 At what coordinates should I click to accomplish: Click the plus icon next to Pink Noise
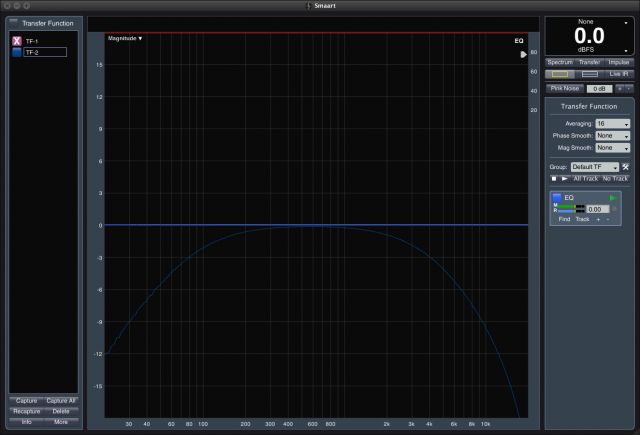coord(619,88)
